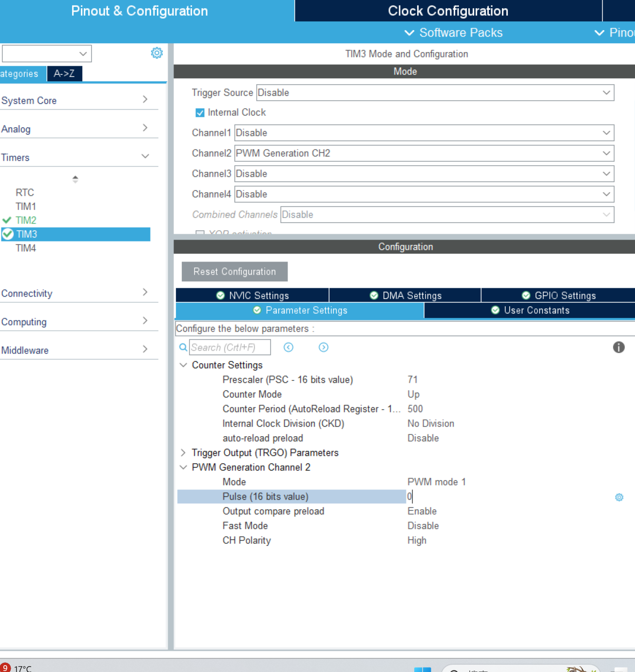The width and height of the screenshot is (635, 672).
Task: Expand Trigger Output (TRGO) Parameters
Action: [183, 453]
